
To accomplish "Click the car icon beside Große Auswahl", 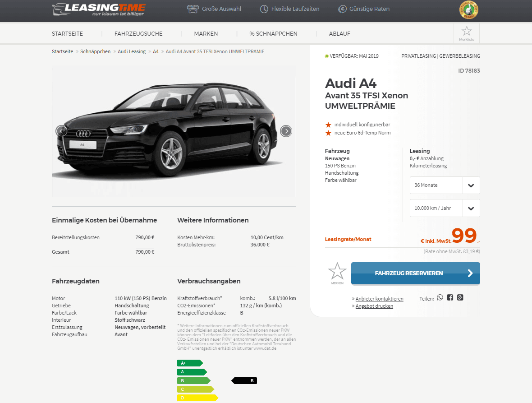I will coord(193,9).
